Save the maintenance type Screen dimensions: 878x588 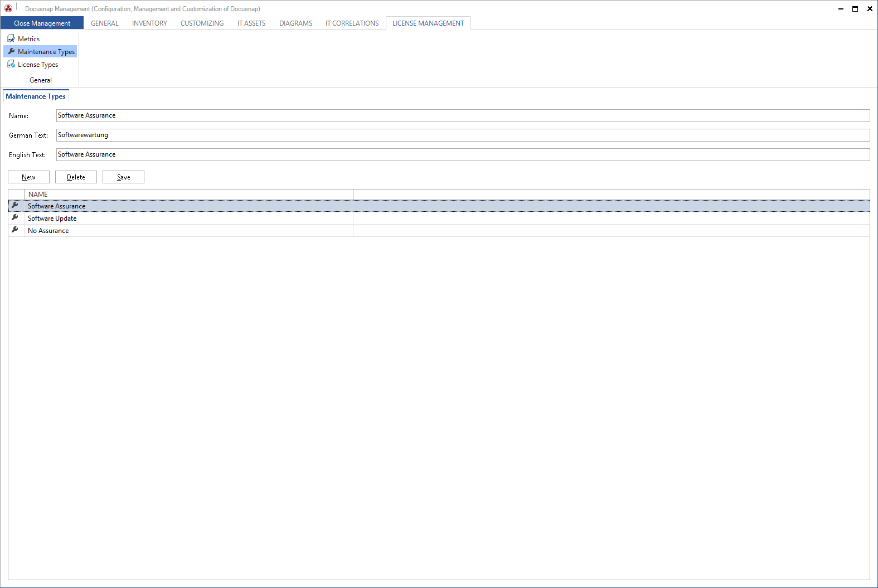tap(123, 177)
